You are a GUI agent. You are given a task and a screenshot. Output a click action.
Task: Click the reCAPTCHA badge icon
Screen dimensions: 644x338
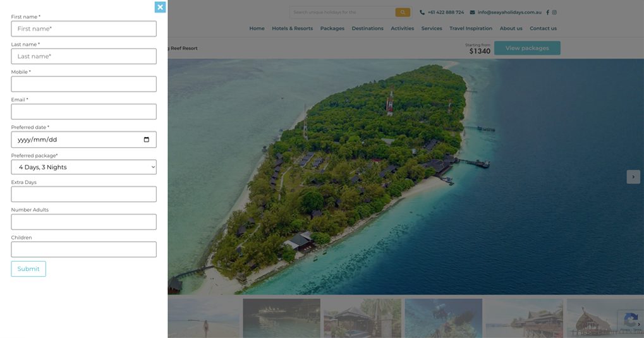tap(631, 320)
